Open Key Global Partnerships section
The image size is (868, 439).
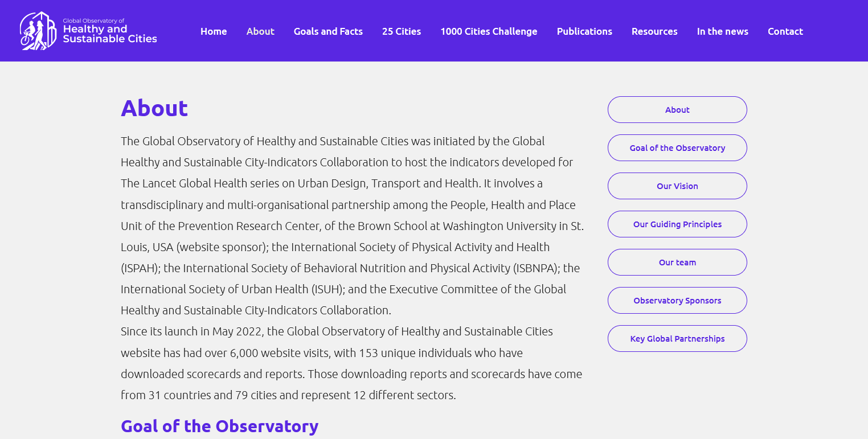[x=677, y=339]
